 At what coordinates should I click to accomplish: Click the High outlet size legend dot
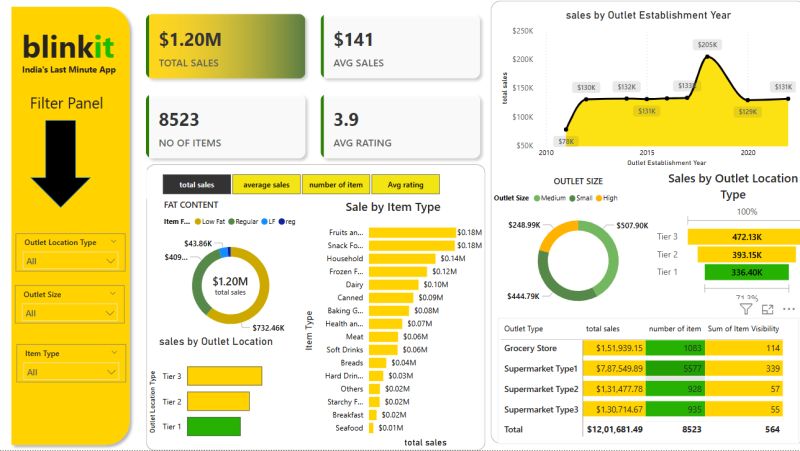598,198
